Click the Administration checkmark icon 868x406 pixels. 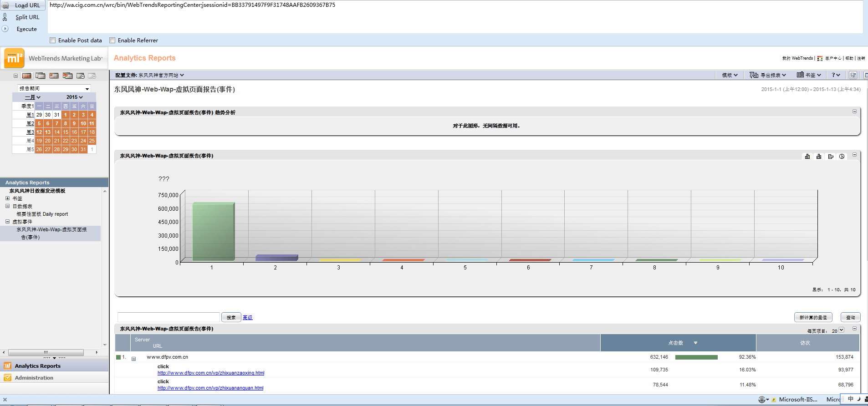tap(7, 377)
